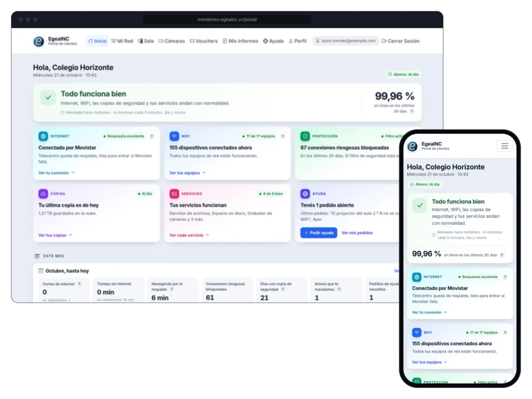532x399 pixels.
Task: Click the WiFi card icon on desktop
Action: 174,136
